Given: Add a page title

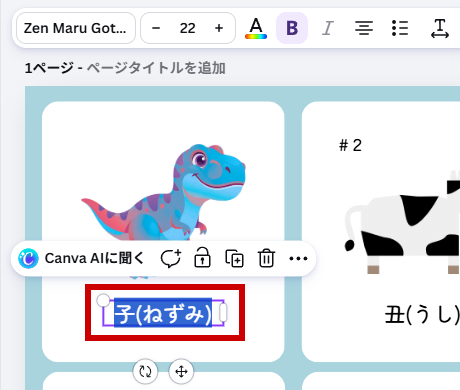Looking at the screenshot, I should [156, 68].
